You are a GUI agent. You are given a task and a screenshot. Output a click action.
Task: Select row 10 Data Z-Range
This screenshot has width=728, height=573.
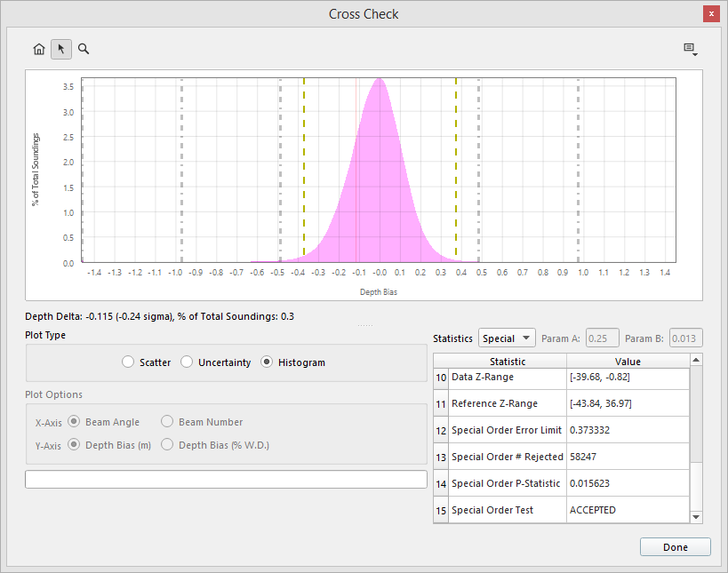[x=508, y=377]
